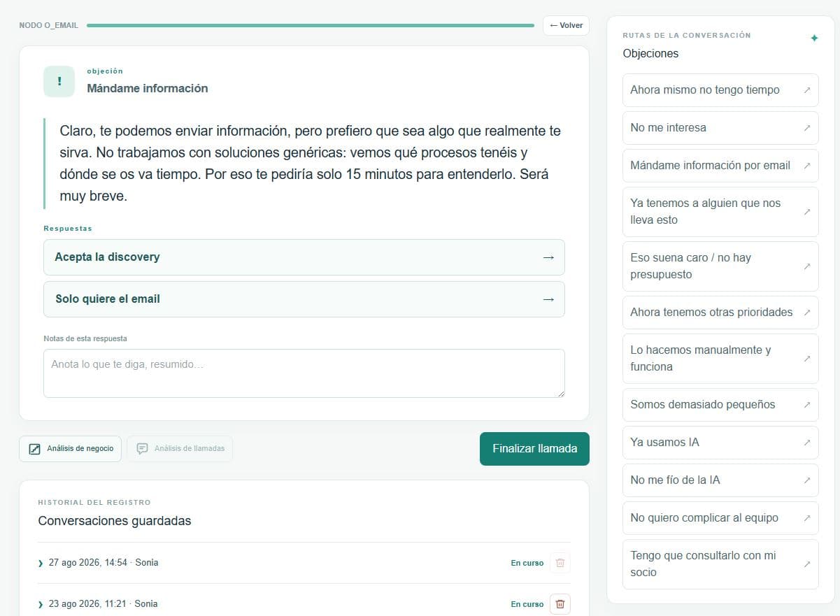Delete the 23 ago 2026 conversation
The width and height of the screenshot is (840, 616).
pos(560,604)
